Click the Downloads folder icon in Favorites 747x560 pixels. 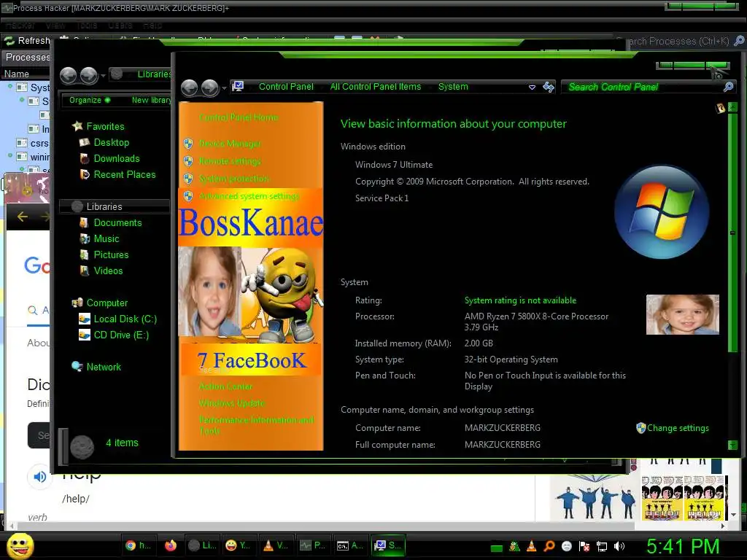(x=85, y=158)
